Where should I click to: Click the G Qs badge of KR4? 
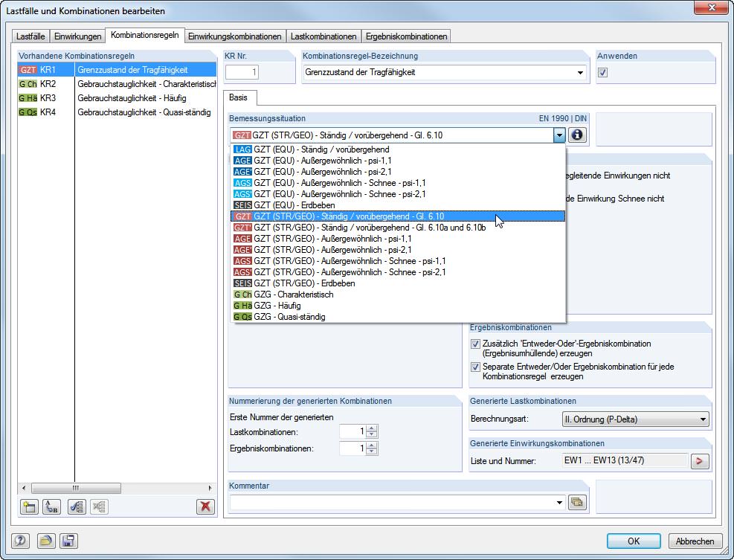pyautogui.click(x=28, y=112)
